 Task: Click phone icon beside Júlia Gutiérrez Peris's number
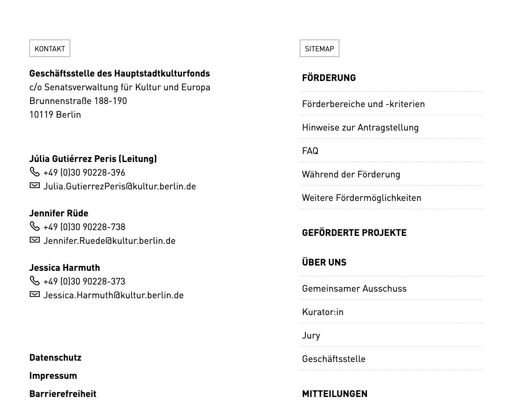click(35, 172)
